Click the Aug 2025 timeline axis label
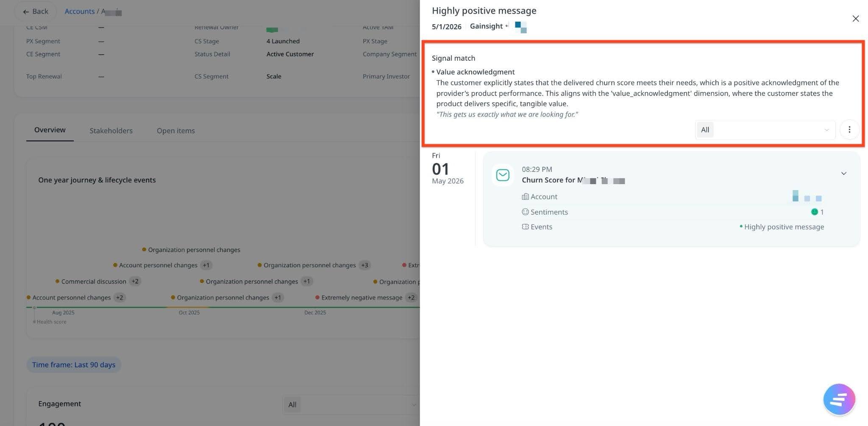Image resolution: width=868 pixels, height=426 pixels. pos(63,313)
